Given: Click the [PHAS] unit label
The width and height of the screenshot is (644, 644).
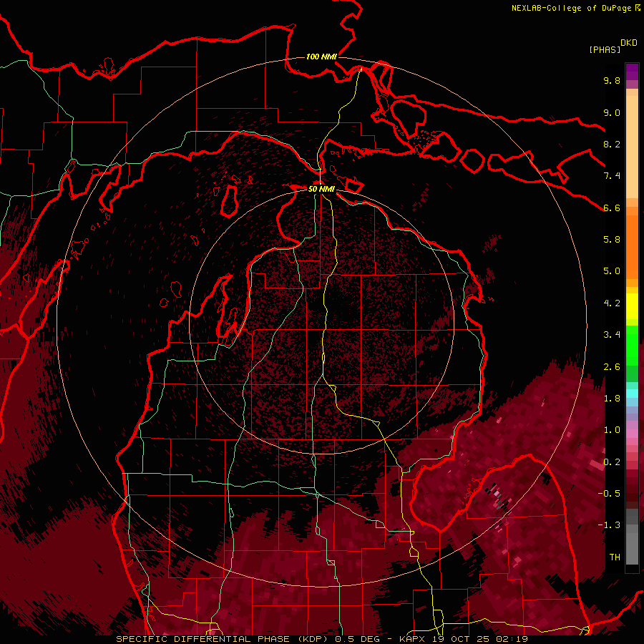Looking at the screenshot, I should (605, 50).
